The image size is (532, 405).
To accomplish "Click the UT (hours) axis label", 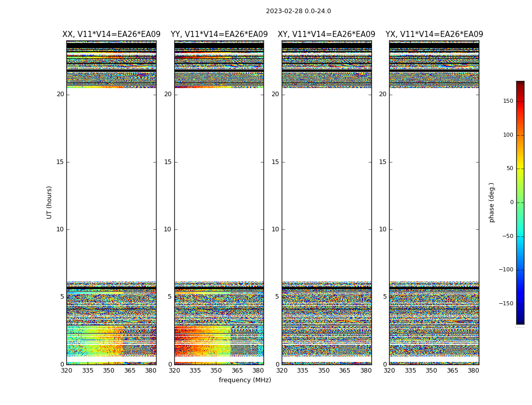I will tap(49, 202).
